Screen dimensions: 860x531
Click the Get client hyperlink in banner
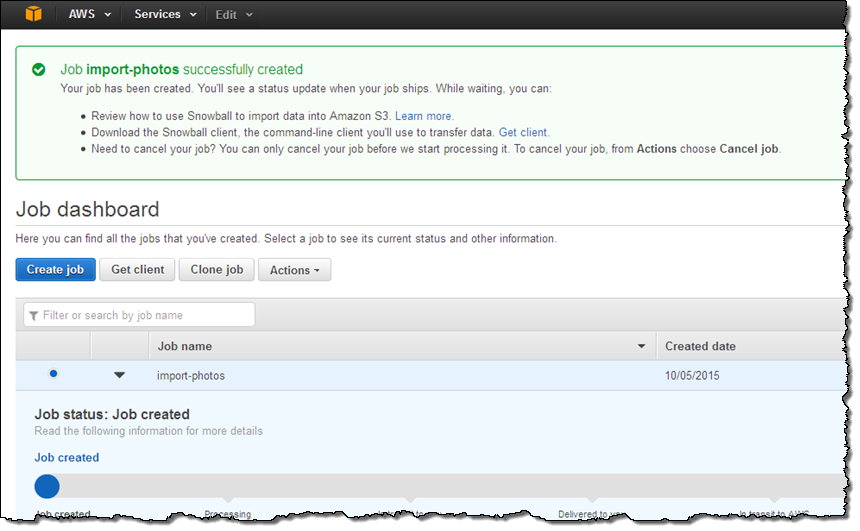523,132
